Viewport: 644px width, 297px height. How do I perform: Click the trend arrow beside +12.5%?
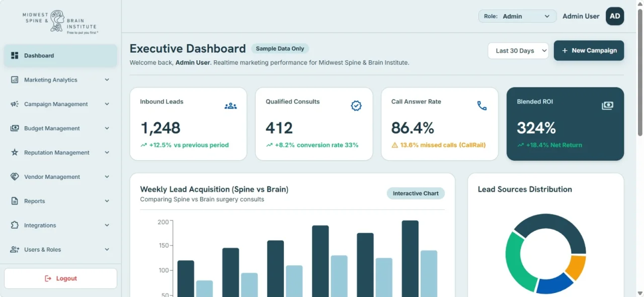[x=143, y=145]
